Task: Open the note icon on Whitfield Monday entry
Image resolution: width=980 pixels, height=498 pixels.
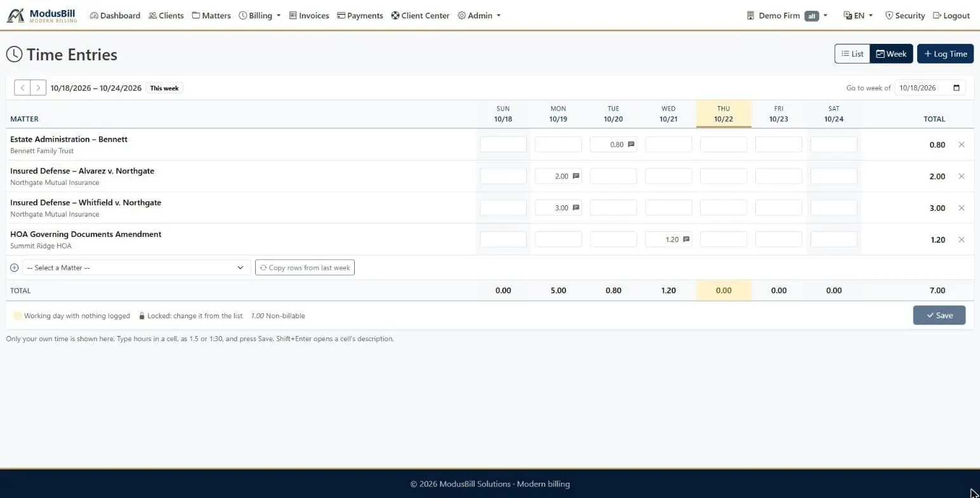Action: [x=576, y=208]
